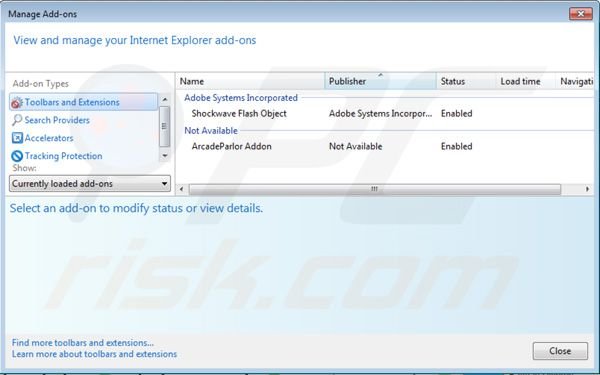Click the horizontal scrollbar left arrow
Screen dimensions: 600x375
pos(181,189)
